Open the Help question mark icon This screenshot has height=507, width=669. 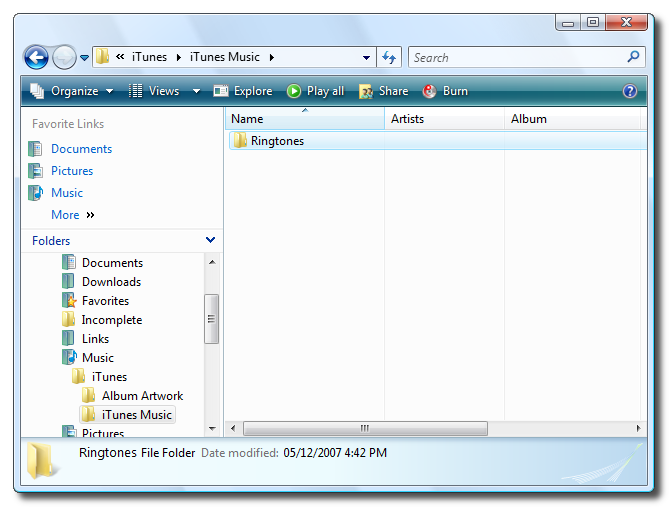coord(630,91)
